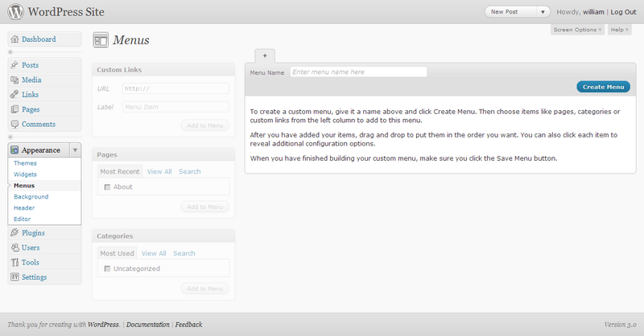Open Background under Appearance
Image resolution: width=644 pixels, height=336 pixels.
(31, 196)
